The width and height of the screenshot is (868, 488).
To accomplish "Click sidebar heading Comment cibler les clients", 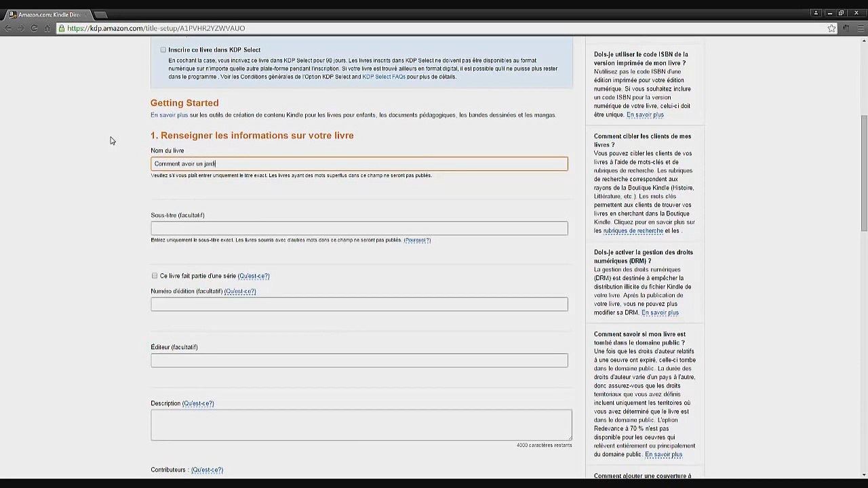I will click(643, 140).
